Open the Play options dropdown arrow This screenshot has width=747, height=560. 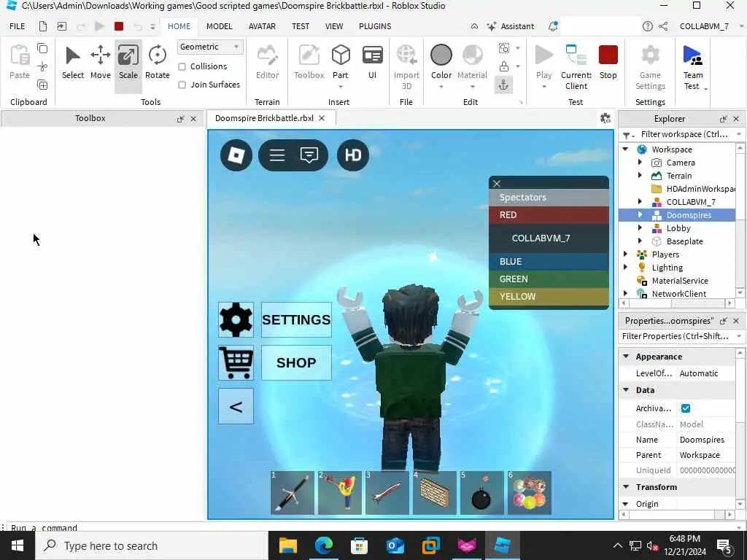[x=543, y=87]
